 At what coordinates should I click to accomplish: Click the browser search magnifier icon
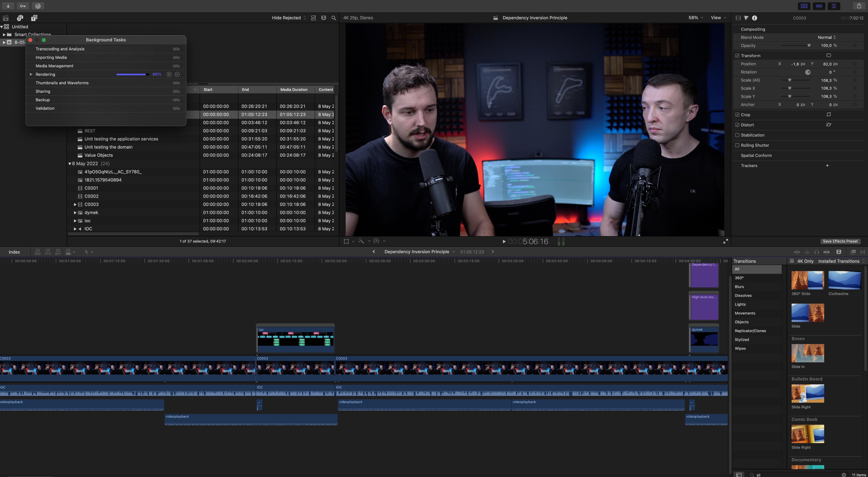pos(334,18)
